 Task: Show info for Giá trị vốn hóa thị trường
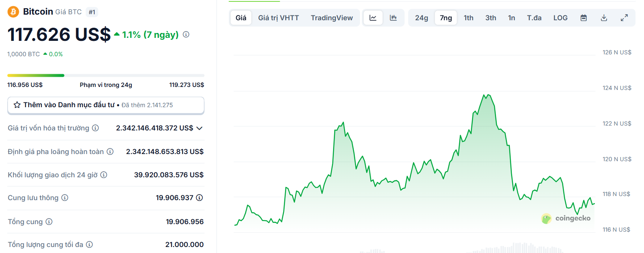(x=95, y=128)
